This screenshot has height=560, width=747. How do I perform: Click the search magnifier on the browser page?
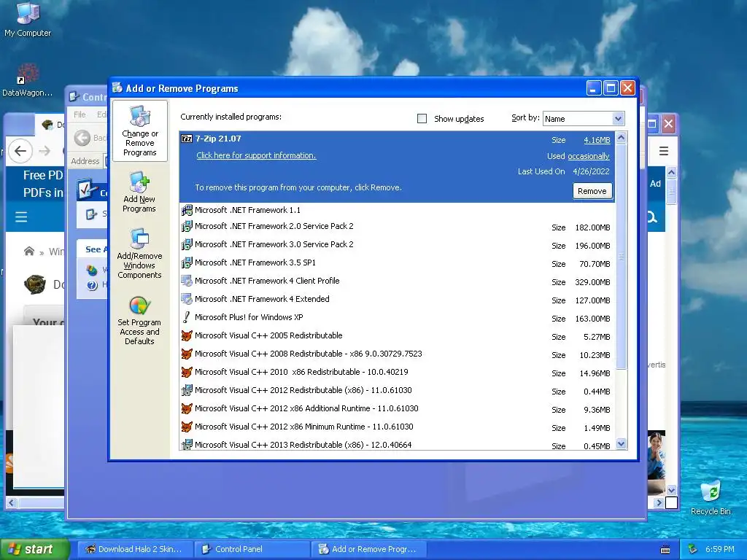[651, 217]
